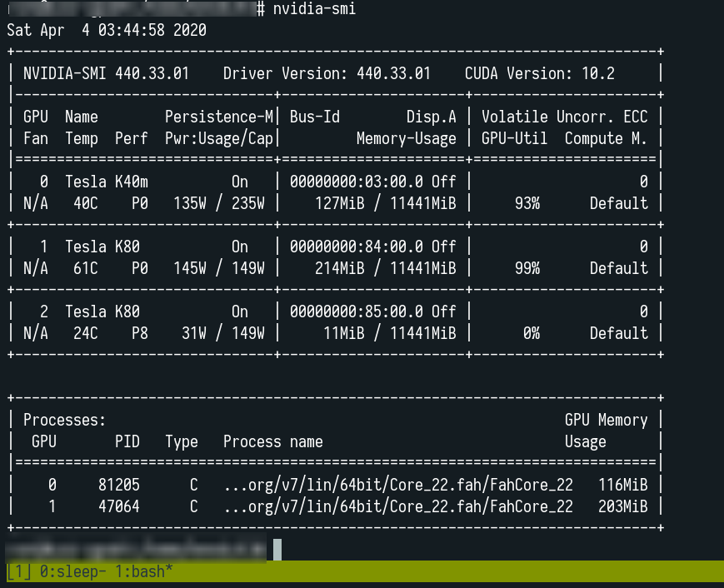Click the nvidia-smi command text
The height and width of the screenshot is (588, 724).
click(x=314, y=9)
